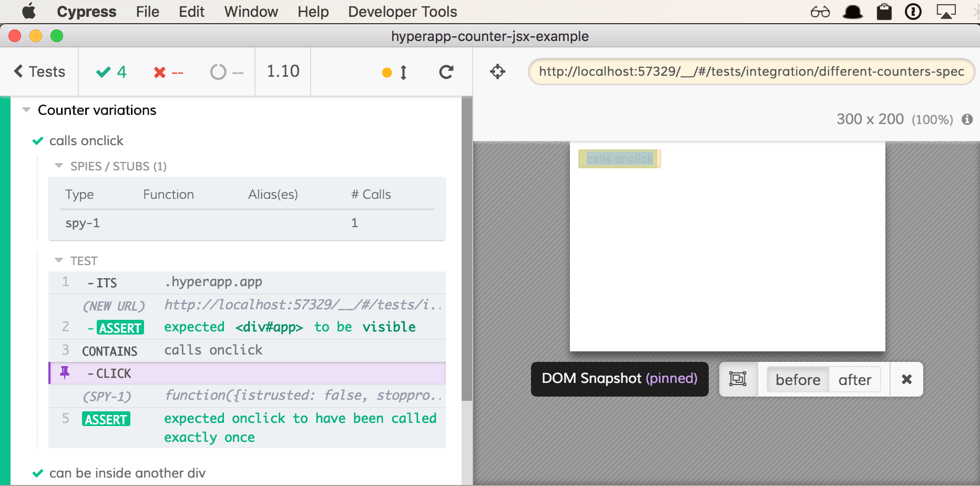
Task: Select the spy-1 row in the table
Action: click(247, 223)
